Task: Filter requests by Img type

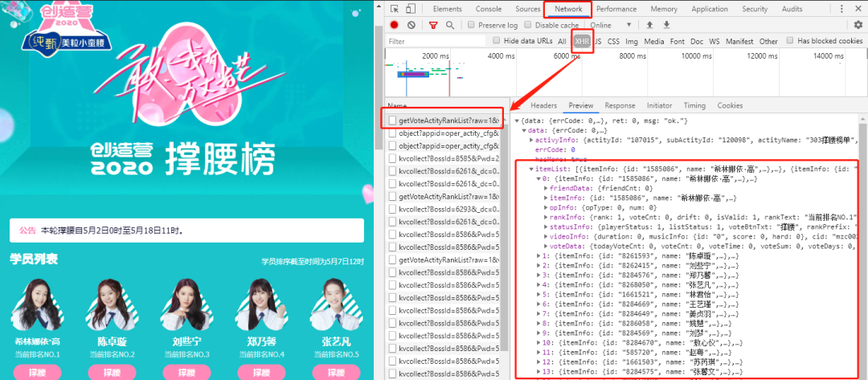Action: click(x=632, y=42)
